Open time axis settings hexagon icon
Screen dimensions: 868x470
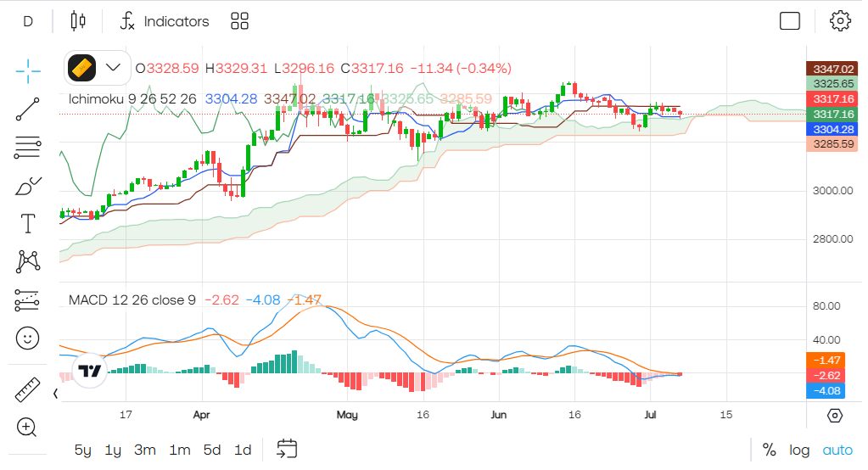[x=835, y=416]
